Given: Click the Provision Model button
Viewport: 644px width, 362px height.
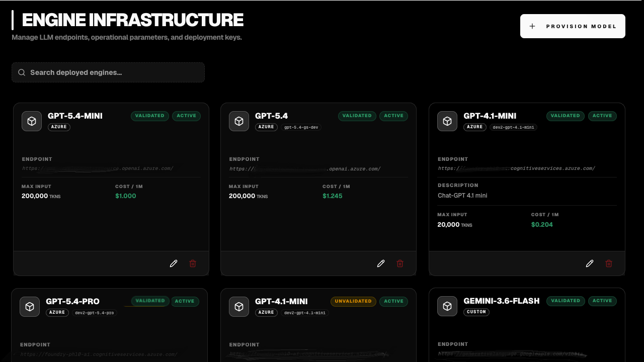Looking at the screenshot, I should click(573, 26).
